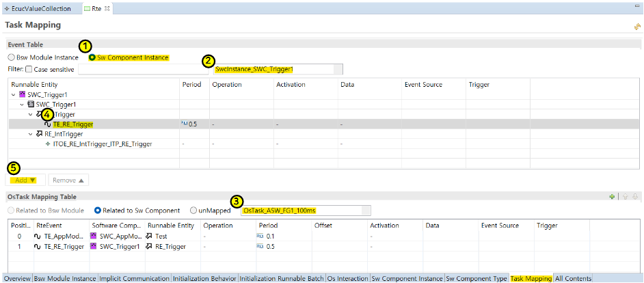The width and height of the screenshot is (644, 283).
Task: Close the Rte editor tab
Action: (107, 8)
